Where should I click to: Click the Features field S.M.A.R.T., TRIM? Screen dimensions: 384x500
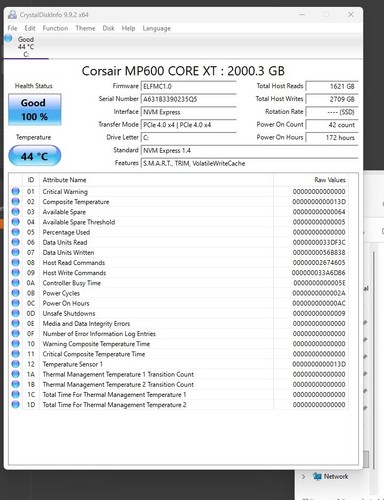pos(249,163)
